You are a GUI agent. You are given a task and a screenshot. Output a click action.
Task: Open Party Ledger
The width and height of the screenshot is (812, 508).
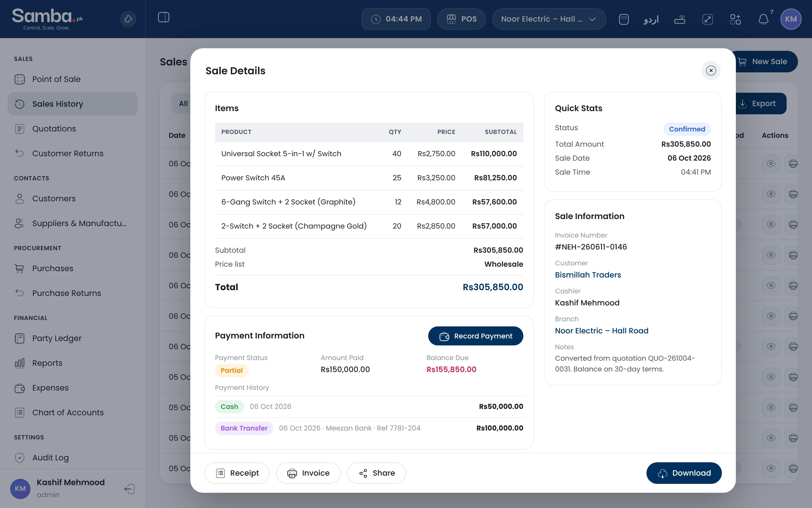[72, 338]
